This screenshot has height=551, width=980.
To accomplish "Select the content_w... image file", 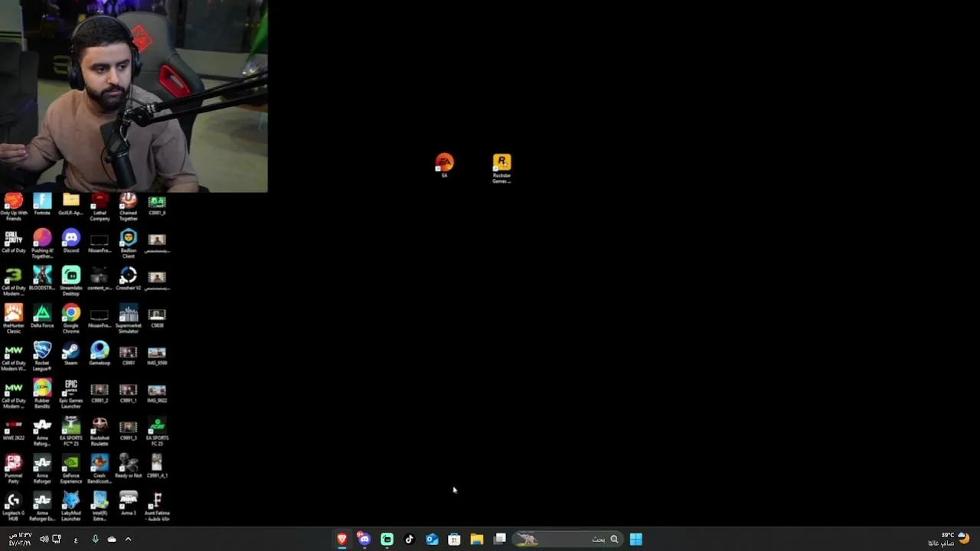I will (x=100, y=279).
